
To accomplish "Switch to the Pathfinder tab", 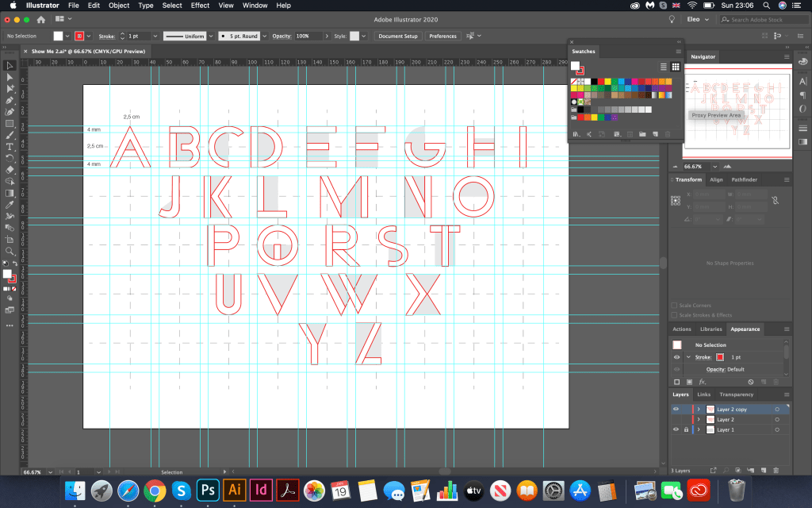I will (x=744, y=180).
